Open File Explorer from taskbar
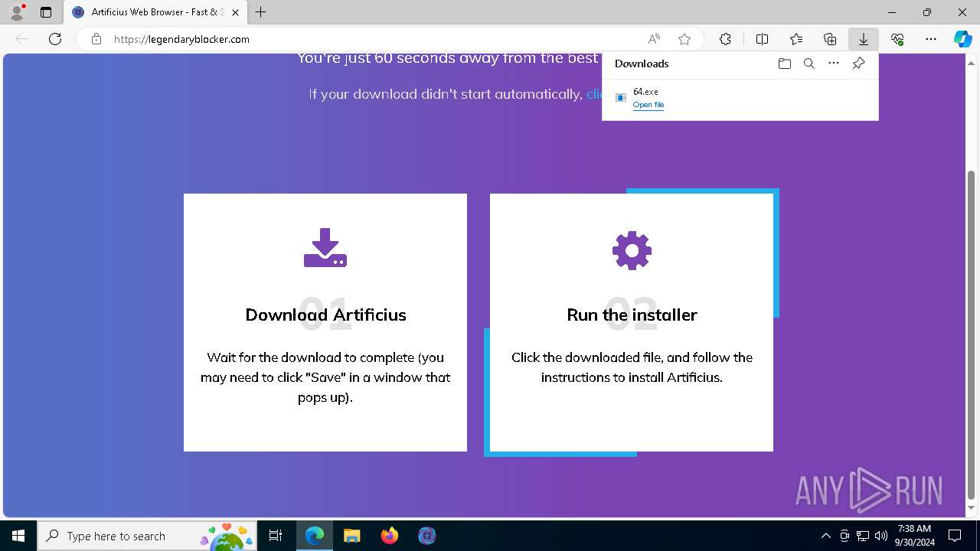980x551 pixels. [351, 536]
